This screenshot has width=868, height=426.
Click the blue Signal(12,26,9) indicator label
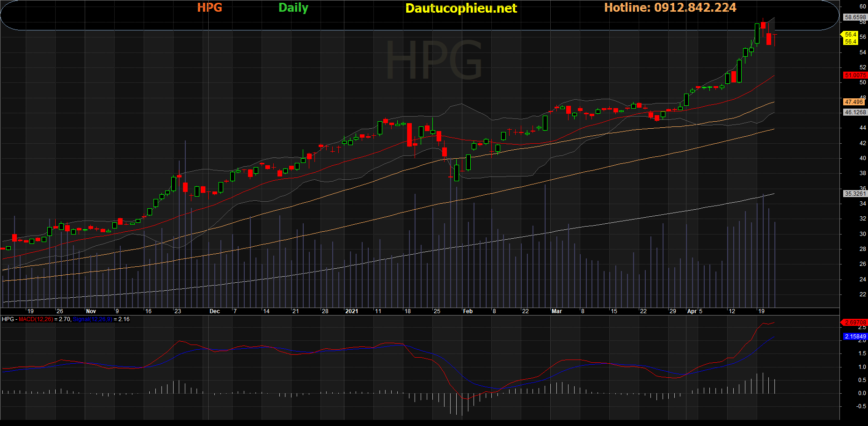(93, 319)
